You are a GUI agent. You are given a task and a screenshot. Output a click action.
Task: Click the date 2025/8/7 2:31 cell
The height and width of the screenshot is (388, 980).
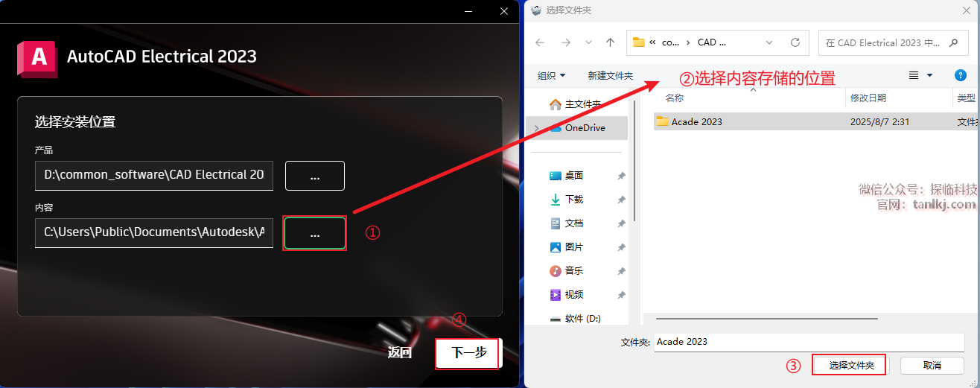879,121
